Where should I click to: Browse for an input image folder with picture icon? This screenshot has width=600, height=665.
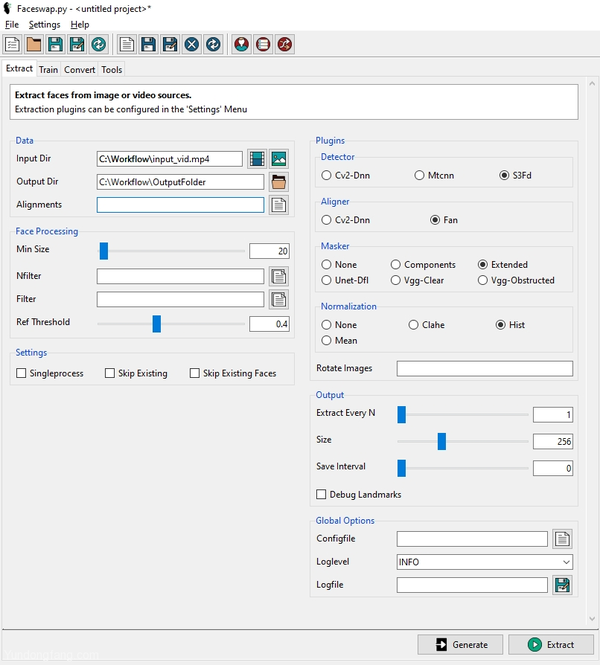coord(279,159)
